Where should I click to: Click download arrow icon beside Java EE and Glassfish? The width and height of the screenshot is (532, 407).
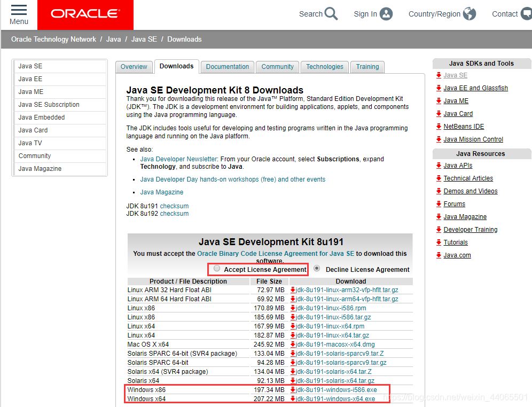coord(439,88)
